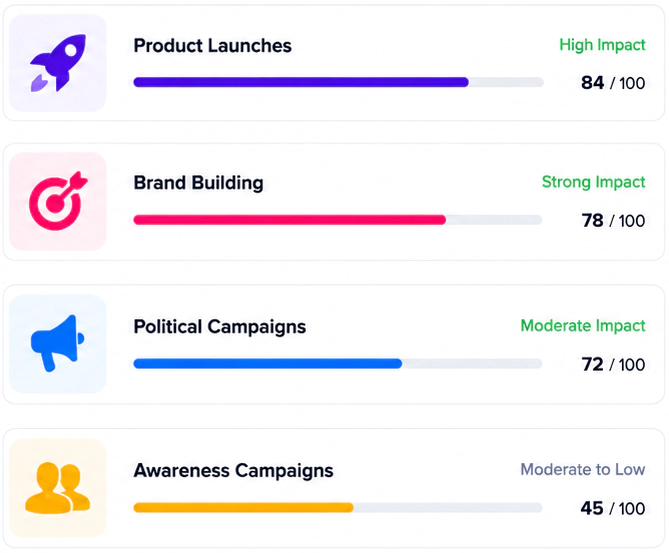The height and width of the screenshot is (553, 669).
Task: Open the Brand Building title
Action: pos(198,183)
